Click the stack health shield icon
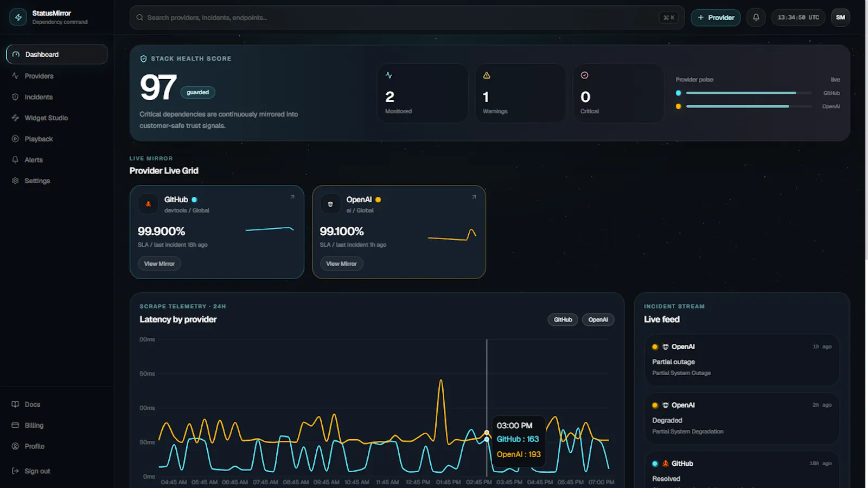This screenshot has width=868, height=488. [x=144, y=59]
